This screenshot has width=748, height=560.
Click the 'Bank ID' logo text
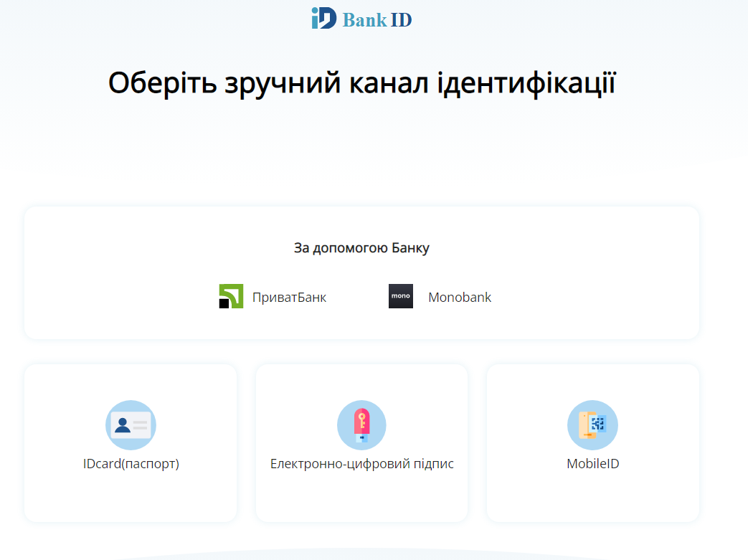[377, 19]
